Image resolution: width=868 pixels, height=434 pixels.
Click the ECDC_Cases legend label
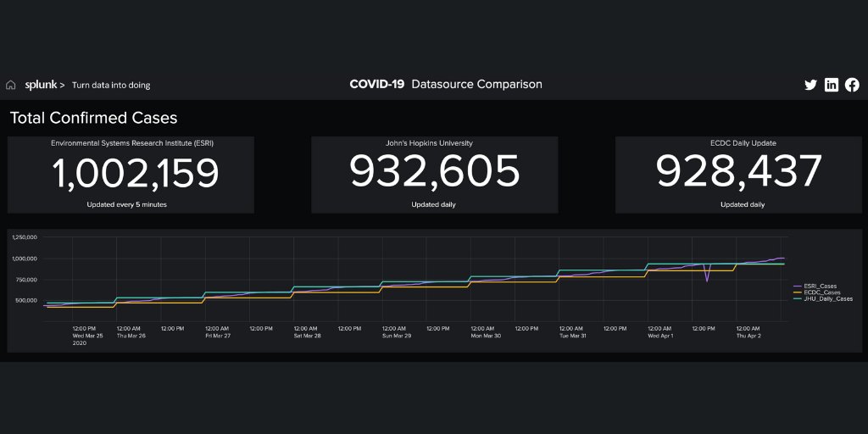point(822,292)
